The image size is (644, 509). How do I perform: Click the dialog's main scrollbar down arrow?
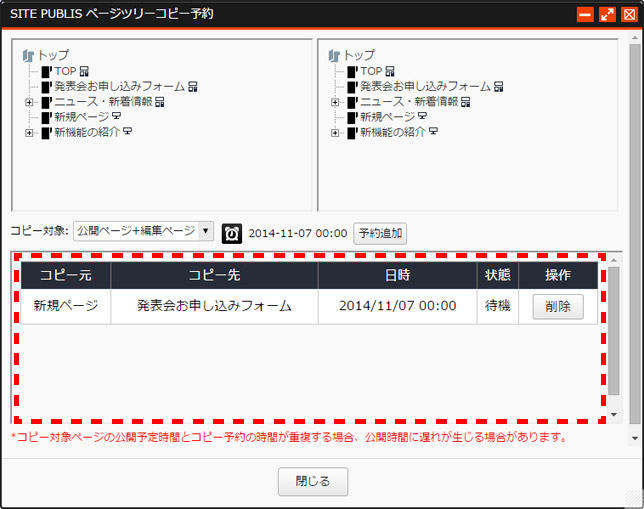coord(635,438)
